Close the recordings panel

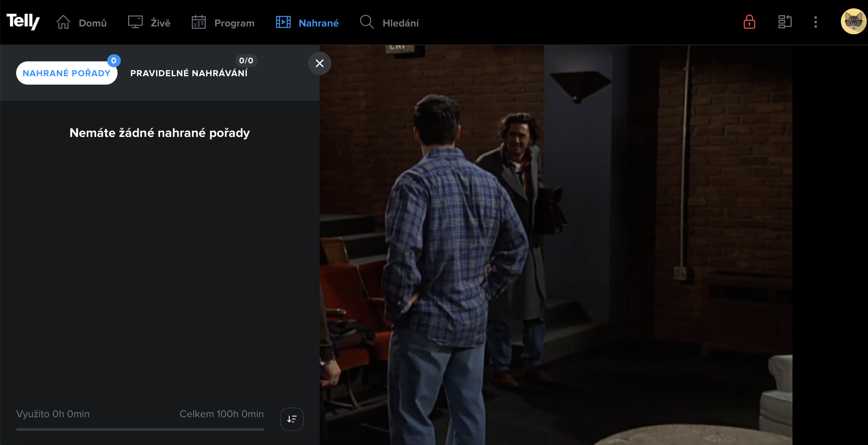[x=319, y=63]
